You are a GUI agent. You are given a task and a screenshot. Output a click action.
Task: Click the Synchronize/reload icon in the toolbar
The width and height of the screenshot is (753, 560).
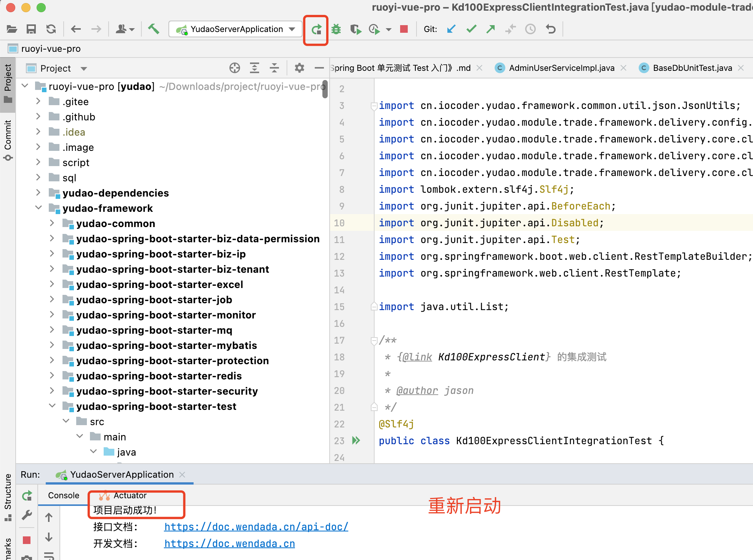[51, 29]
